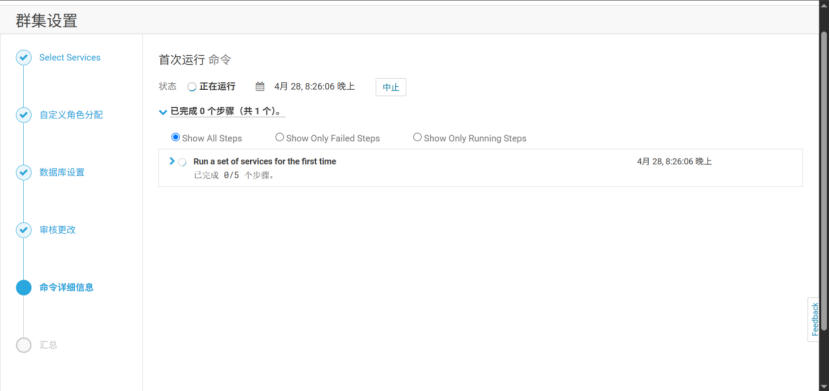Click the 数据库设置 checkmark step icon
Screen dimensions: 830x391
coord(24,172)
